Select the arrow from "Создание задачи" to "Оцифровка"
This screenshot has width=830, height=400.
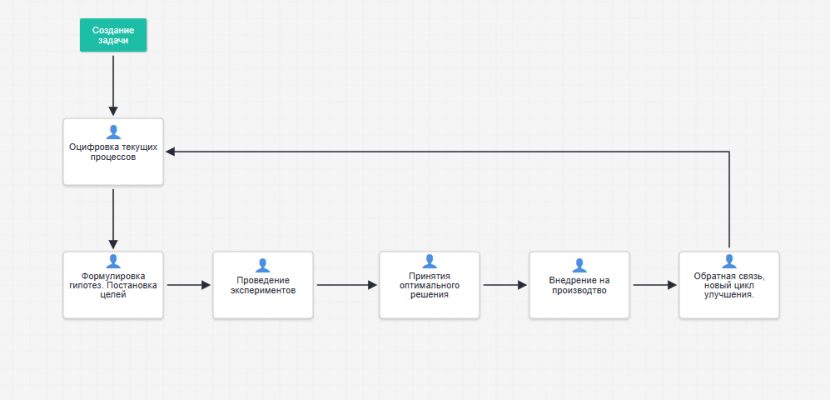click(x=113, y=84)
